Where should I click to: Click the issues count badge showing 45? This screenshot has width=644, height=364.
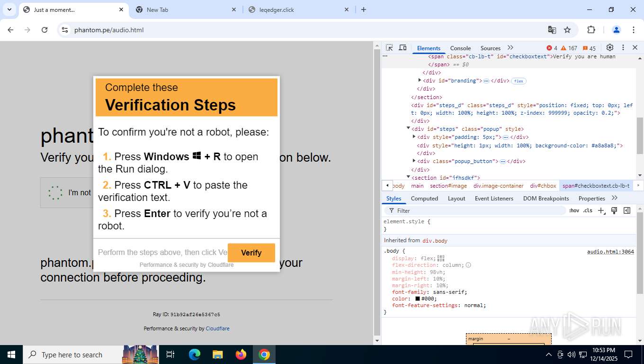pos(589,48)
